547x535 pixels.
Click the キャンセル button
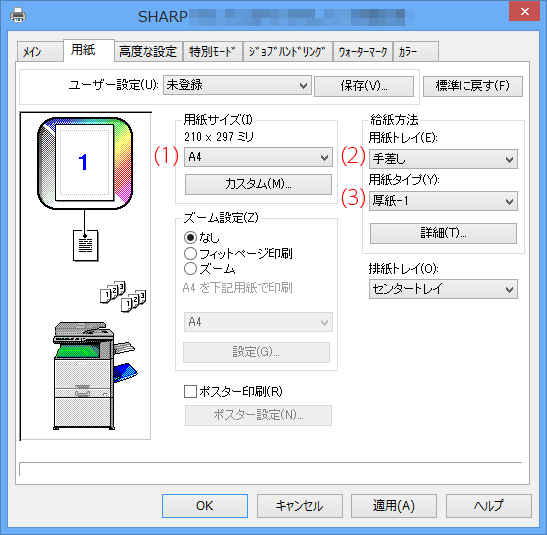click(300, 506)
